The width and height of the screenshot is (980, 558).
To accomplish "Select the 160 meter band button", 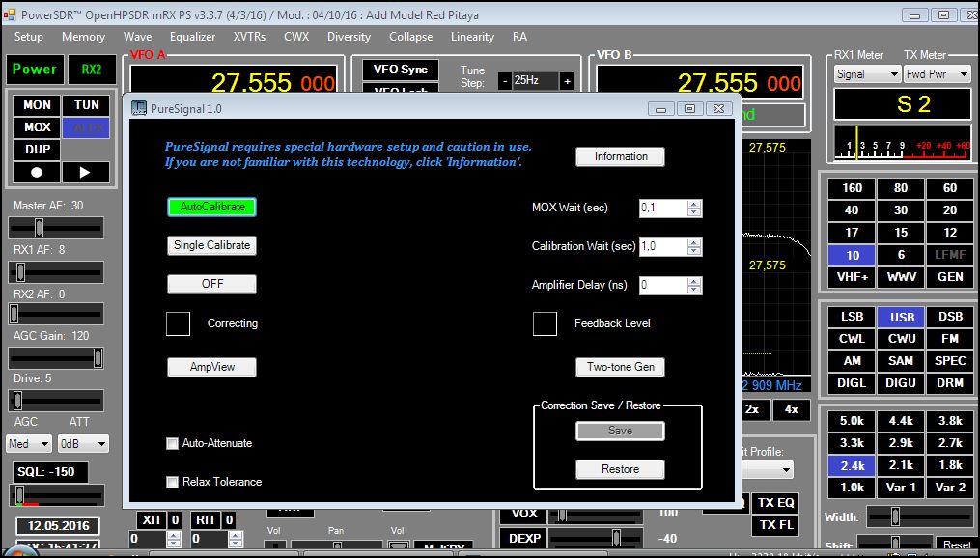I will point(852,188).
